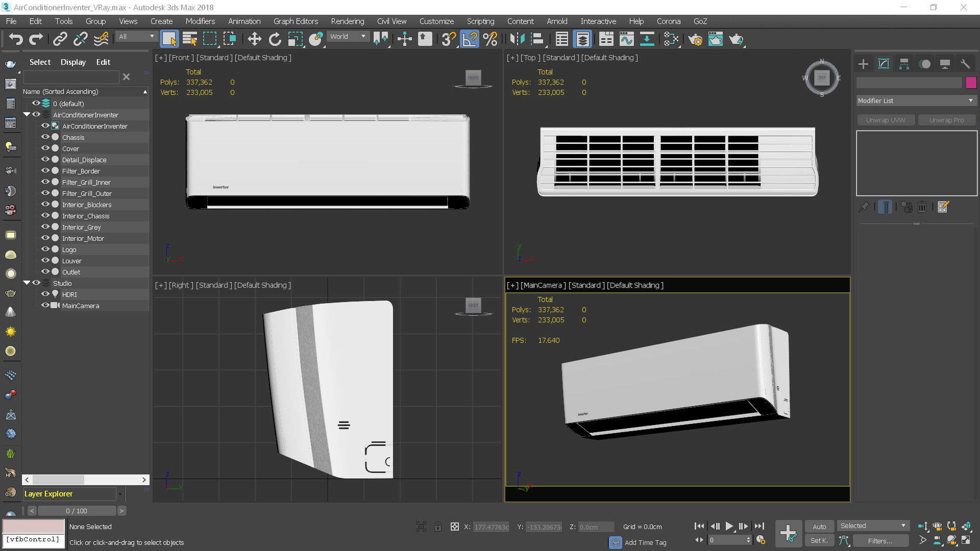Click the Set K. button
This screenshot has height=551, width=980.
click(x=819, y=540)
